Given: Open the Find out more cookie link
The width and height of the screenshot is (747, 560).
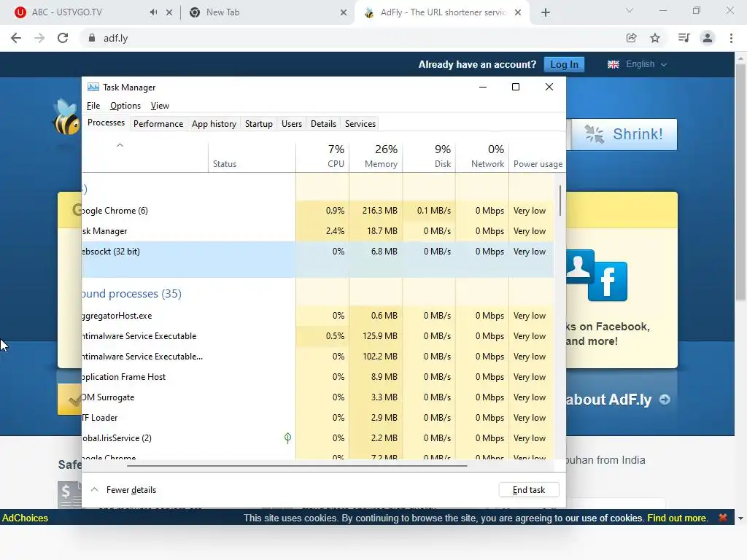Looking at the screenshot, I should pyautogui.click(x=677, y=518).
